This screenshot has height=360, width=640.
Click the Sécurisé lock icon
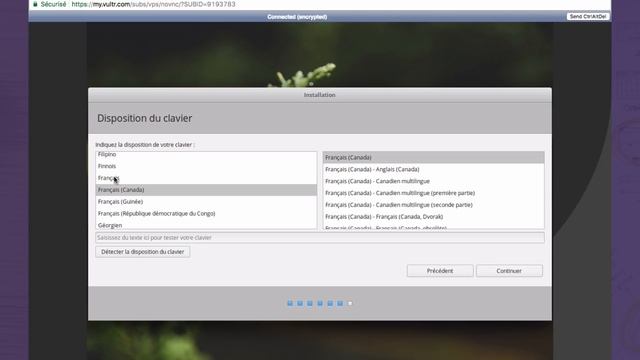35,4
